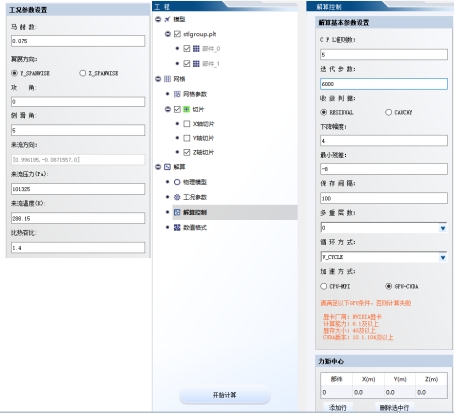Uncheck the Z轴切片 checkbox
455x414 pixels.
click(x=187, y=152)
